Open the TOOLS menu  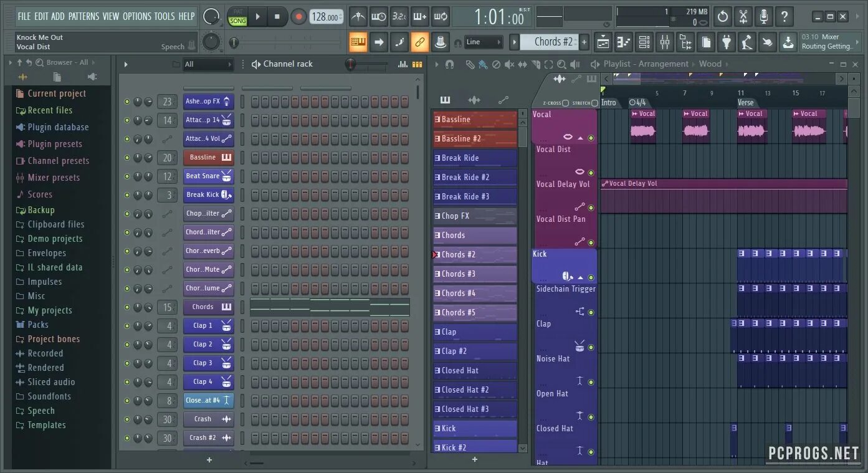pyautogui.click(x=165, y=16)
